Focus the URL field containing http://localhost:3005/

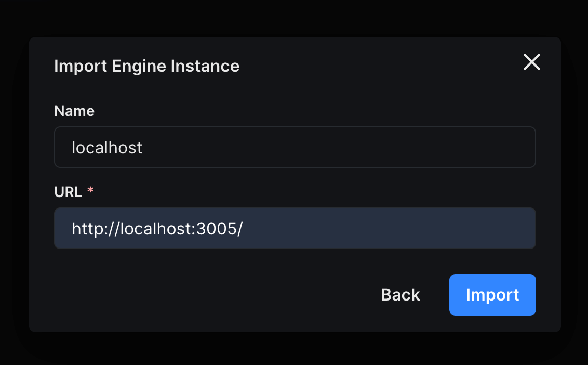point(295,228)
